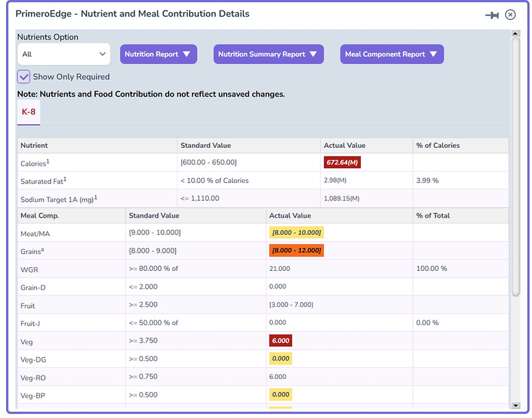Viewport: 532px width, 418px height.
Task: Open the Nutrition Report dropdown button
Action: (158, 54)
